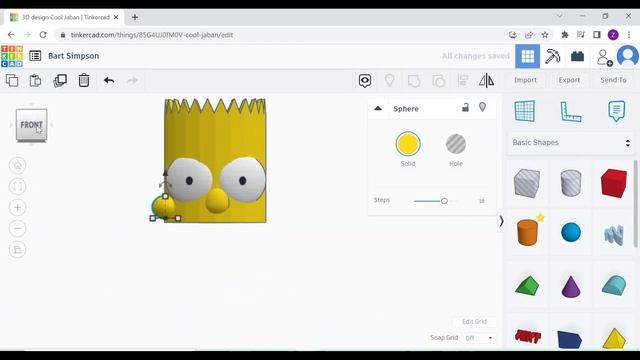This screenshot has width=640, height=360.
Task: Open the Notes tool in shapes panel
Action: coord(616,111)
